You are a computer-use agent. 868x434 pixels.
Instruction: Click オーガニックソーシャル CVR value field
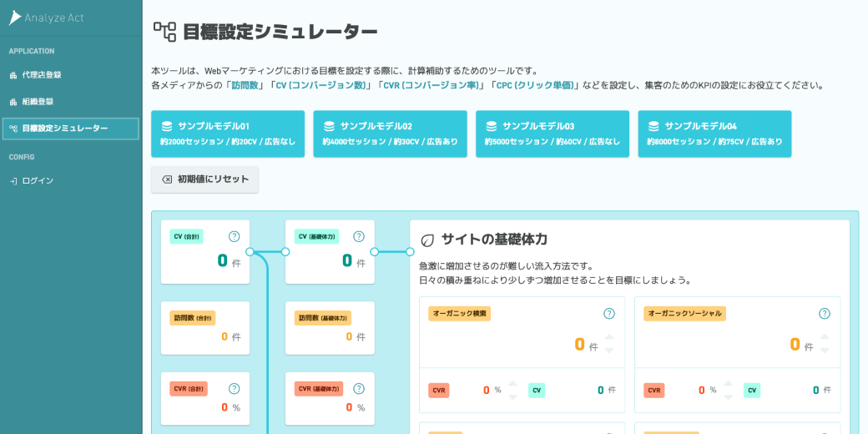click(x=701, y=391)
